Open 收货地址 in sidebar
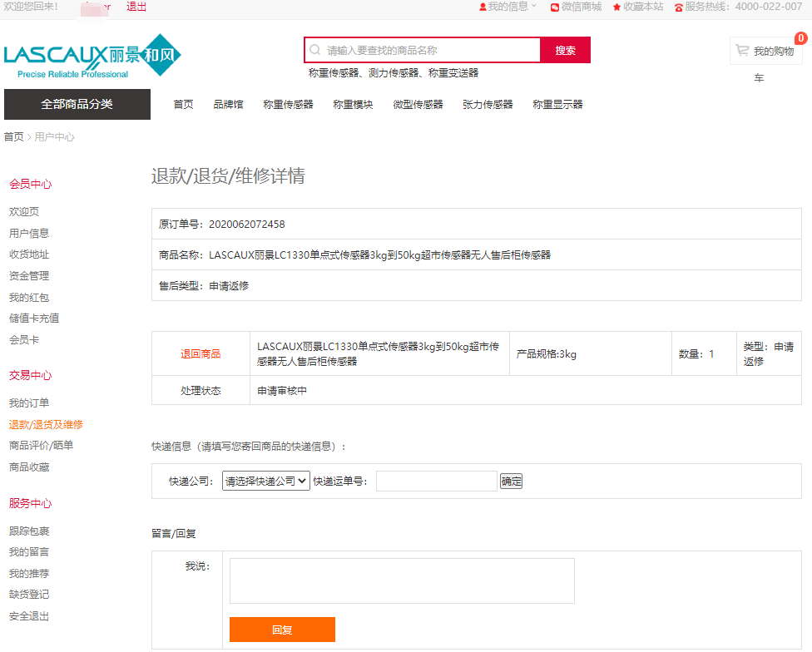Image resolution: width=812 pixels, height=652 pixels. point(29,254)
